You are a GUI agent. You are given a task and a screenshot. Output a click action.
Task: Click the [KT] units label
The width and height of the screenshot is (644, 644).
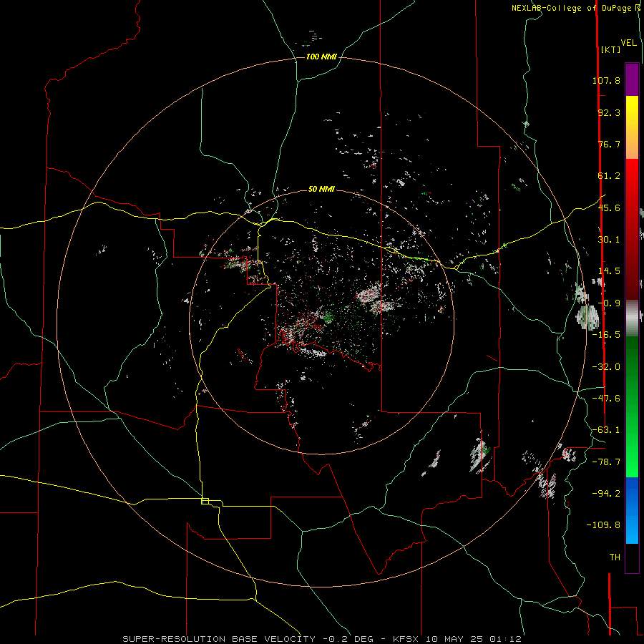(611, 49)
